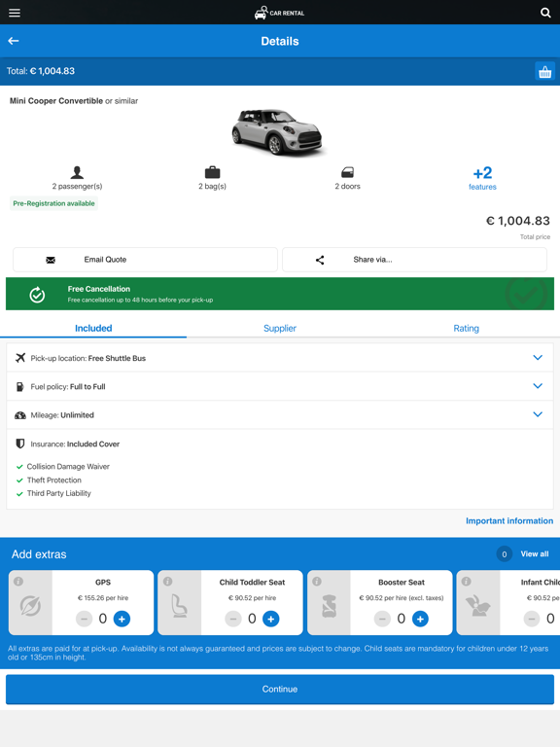Click 'Collision Damage Waiver' text

pyautogui.click(x=68, y=467)
